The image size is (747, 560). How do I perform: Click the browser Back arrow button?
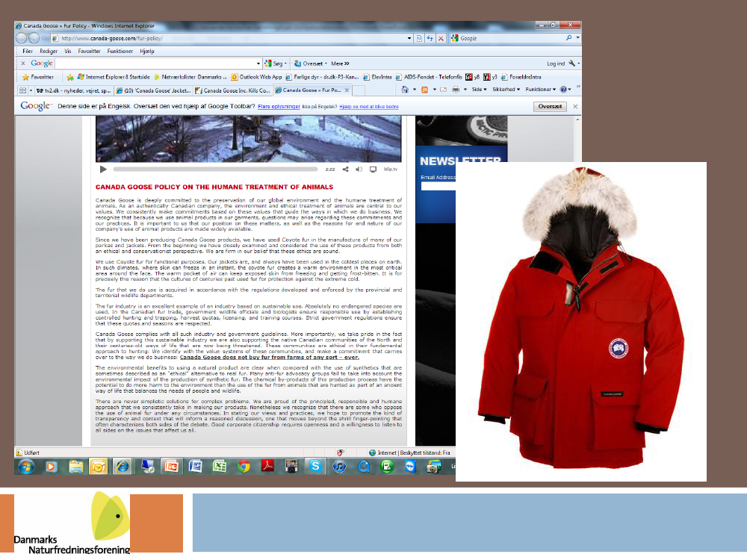click(22, 38)
